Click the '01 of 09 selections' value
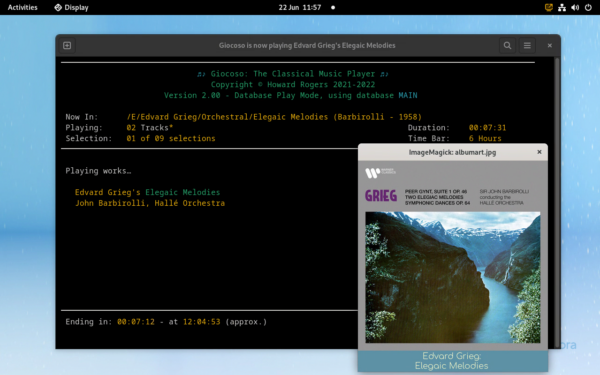Screen dimensions: 600x375 point(171,138)
